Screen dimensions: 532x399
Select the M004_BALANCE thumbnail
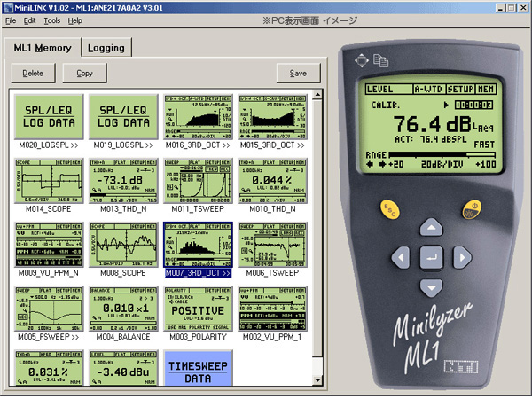[x=123, y=309]
